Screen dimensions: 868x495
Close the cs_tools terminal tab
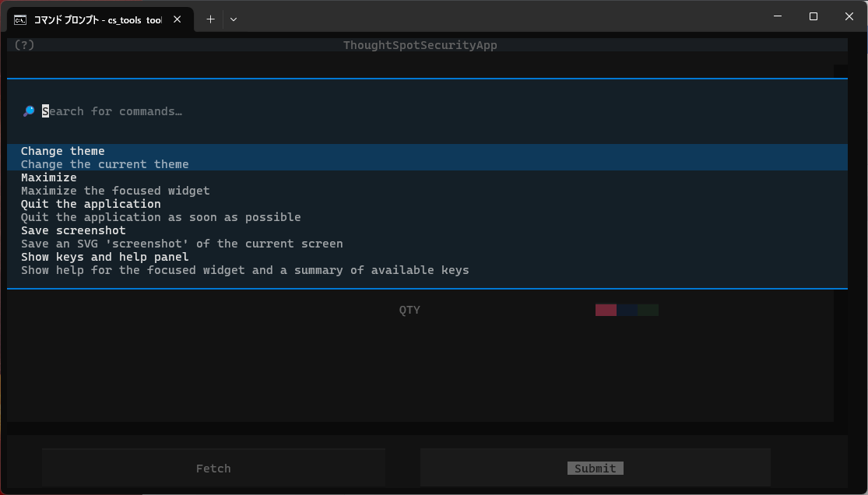[177, 19]
